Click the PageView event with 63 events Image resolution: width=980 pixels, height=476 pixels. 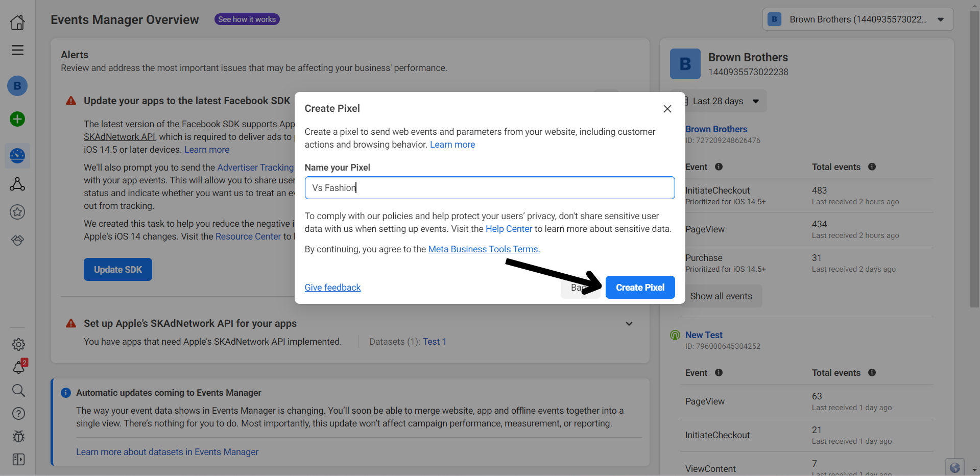click(x=807, y=401)
